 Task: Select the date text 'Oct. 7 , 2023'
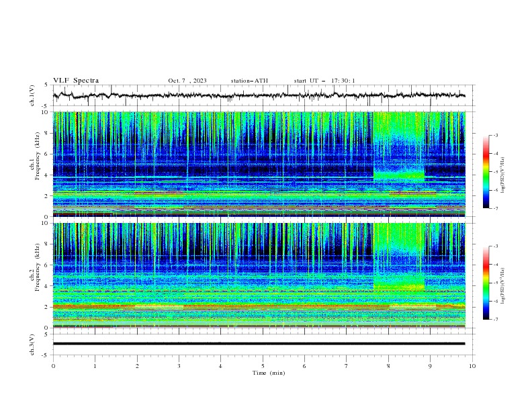pos(187,81)
